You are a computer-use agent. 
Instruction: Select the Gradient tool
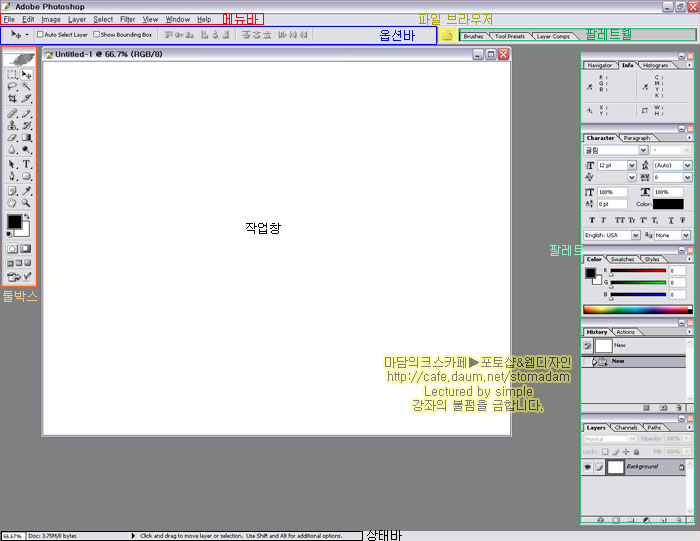click(26, 137)
